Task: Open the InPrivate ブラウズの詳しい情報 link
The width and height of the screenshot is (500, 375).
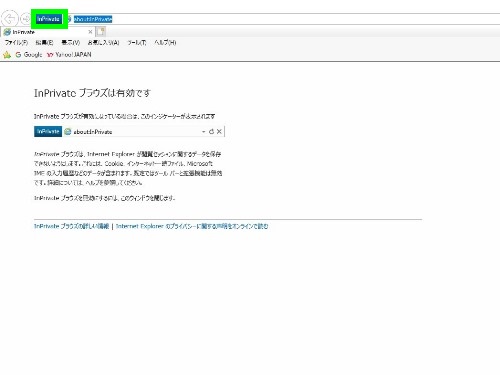Action: 71,226
